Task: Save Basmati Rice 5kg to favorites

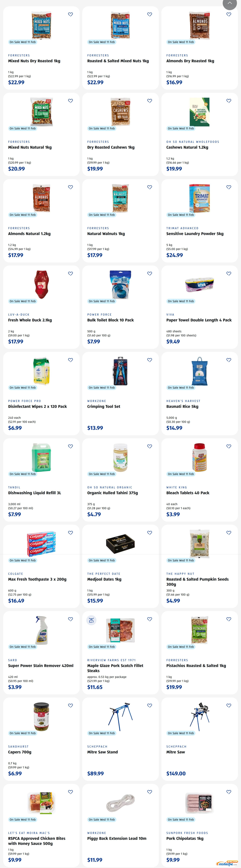Action: 228,360
